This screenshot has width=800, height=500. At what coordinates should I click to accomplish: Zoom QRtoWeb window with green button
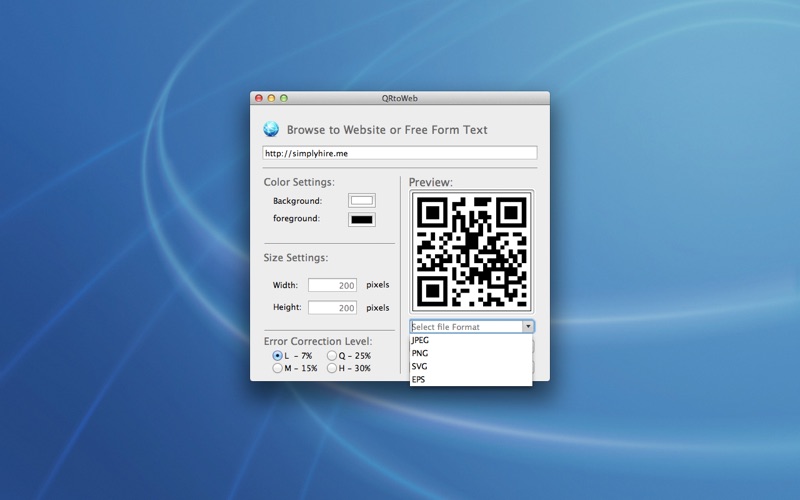[284, 98]
